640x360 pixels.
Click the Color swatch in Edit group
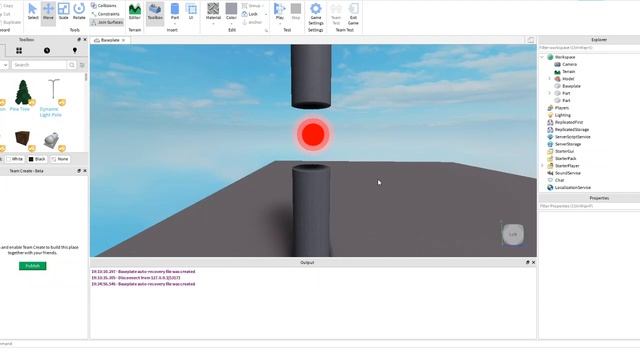(x=231, y=9)
